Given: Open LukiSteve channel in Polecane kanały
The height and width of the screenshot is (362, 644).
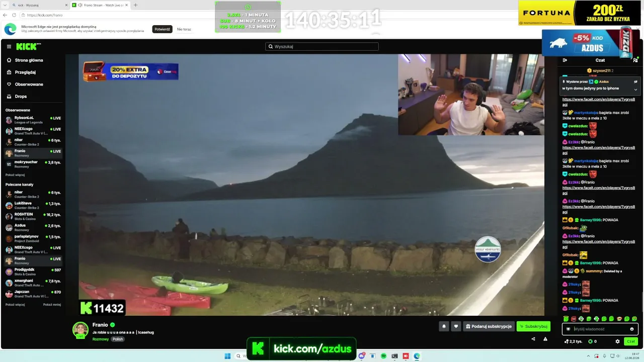Looking at the screenshot, I should pos(33,205).
